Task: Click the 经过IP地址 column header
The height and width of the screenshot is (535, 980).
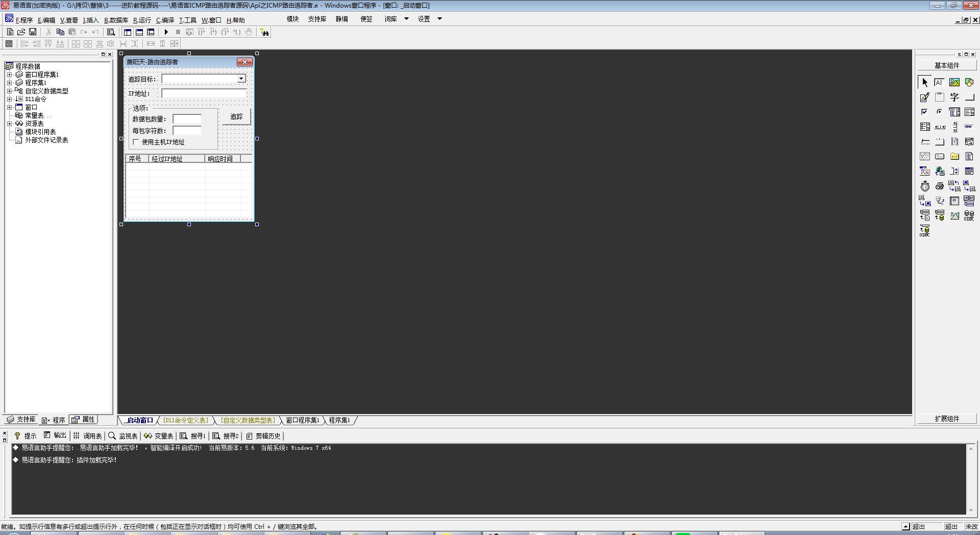Action: tap(177, 159)
